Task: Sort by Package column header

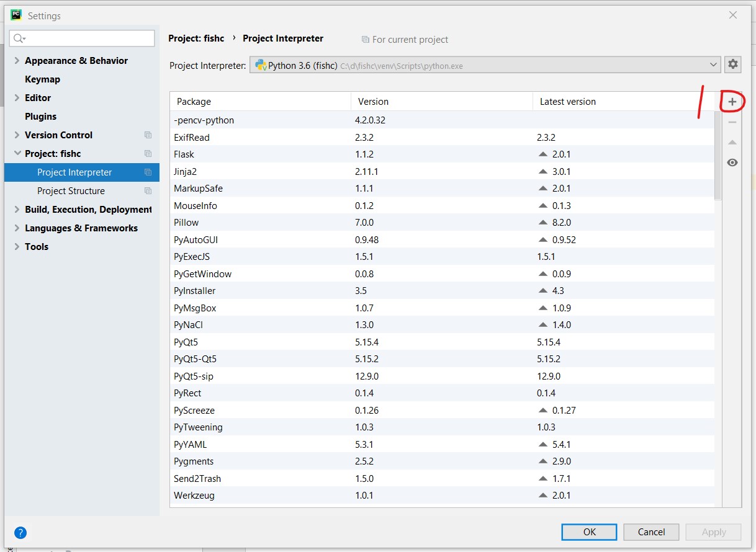Action: pyautogui.click(x=260, y=102)
